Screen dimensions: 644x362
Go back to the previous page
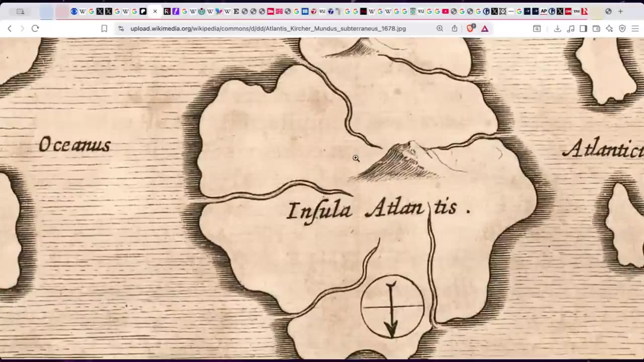[x=10, y=29]
